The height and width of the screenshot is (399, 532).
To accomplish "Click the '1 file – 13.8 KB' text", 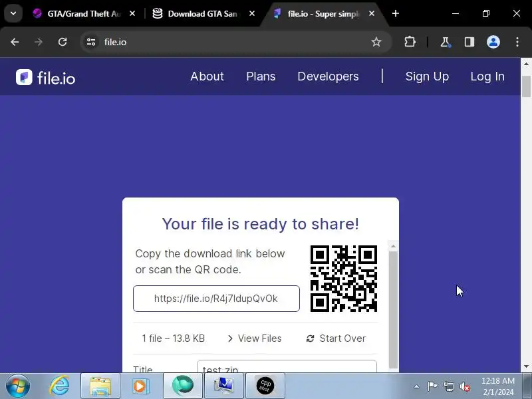I will click(x=174, y=338).
